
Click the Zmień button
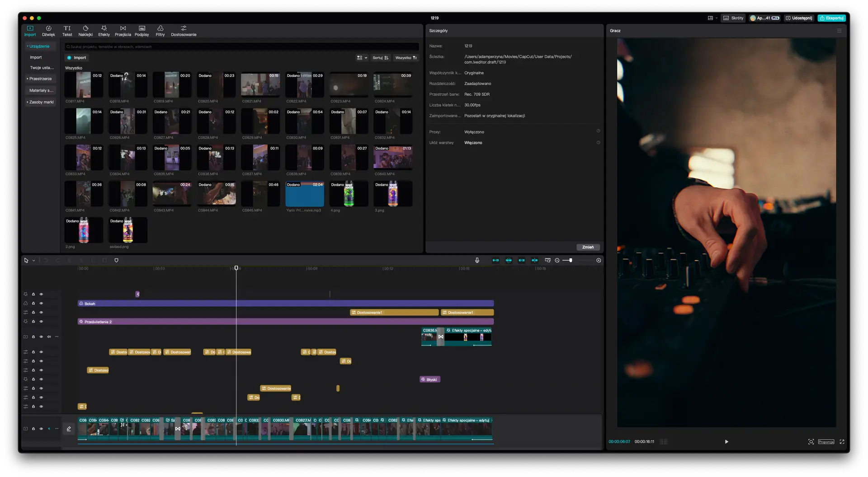click(588, 247)
